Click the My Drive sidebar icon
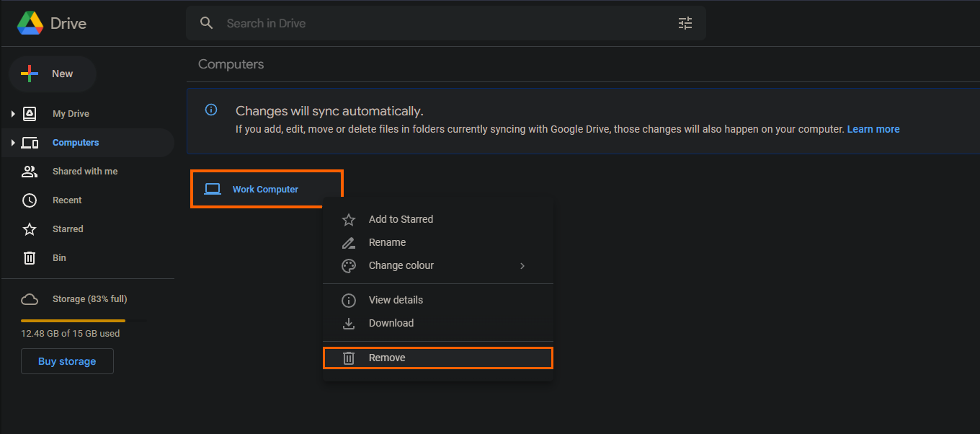This screenshot has width=980, height=434. (30, 114)
